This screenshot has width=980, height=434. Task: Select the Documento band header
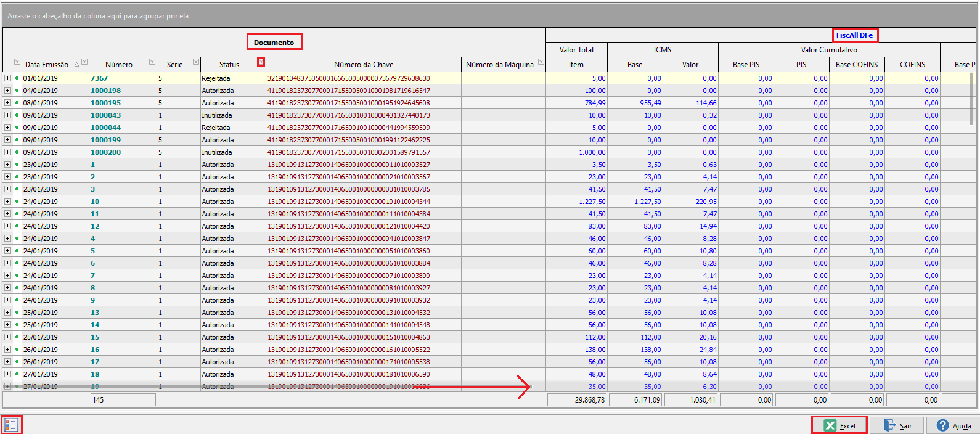(274, 43)
